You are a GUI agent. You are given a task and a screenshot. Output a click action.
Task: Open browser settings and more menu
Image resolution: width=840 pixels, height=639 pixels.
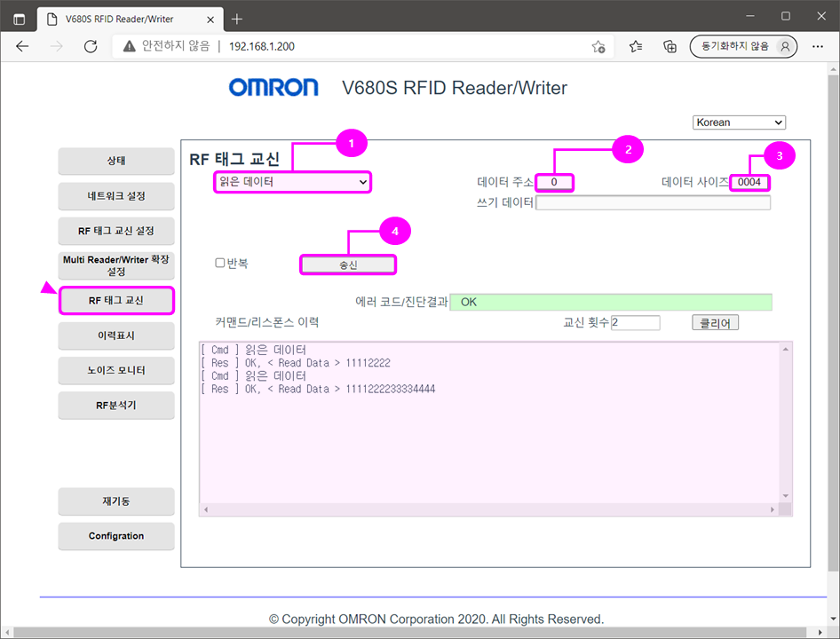tap(818, 47)
